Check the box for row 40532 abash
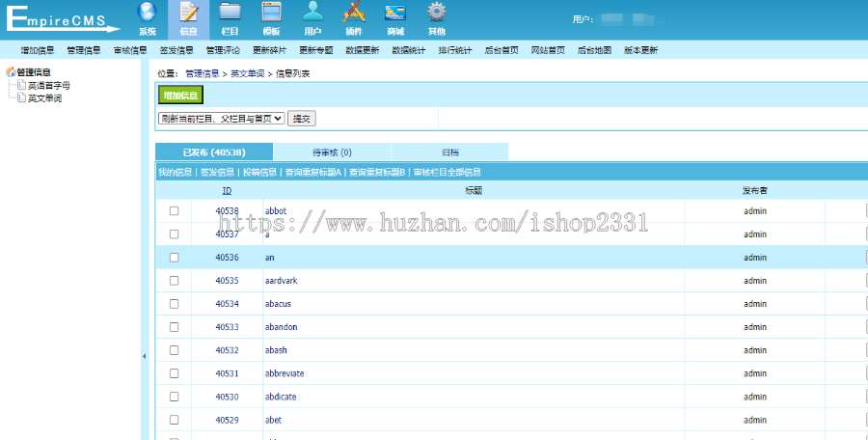Image resolution: width=868 pixels, height=440 pixels. click(x=174, y=350)
